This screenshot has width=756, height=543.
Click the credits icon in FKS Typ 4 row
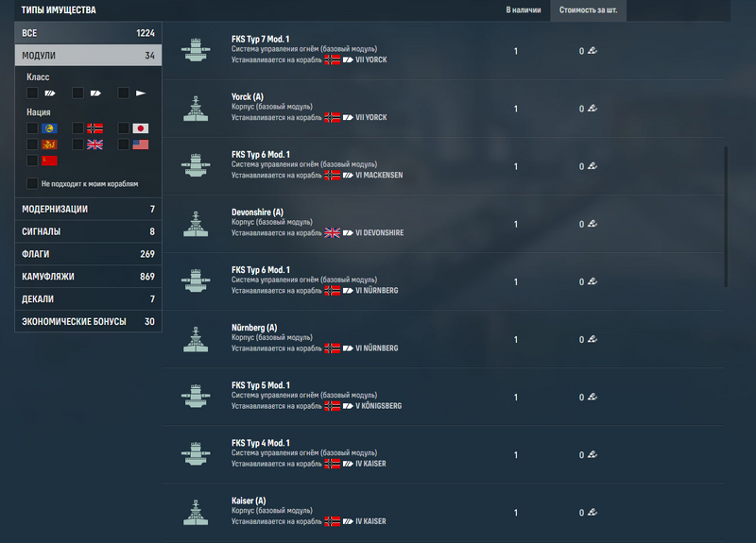pyautogui.click(x=593, y=454)
